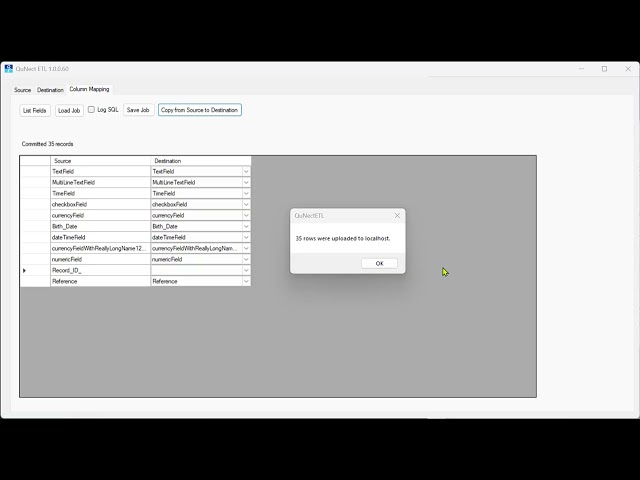Click Copy from Source to Destination button
The height and width of the screenshot is (480, 640).
point(200,110)
